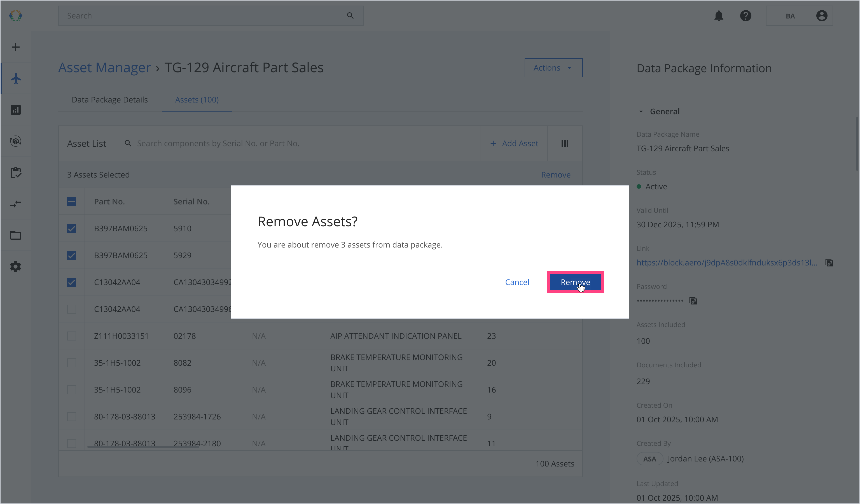Switch to Data Package Details tab
This screenshot has width=860, height=504.
(x=109, y=100)
